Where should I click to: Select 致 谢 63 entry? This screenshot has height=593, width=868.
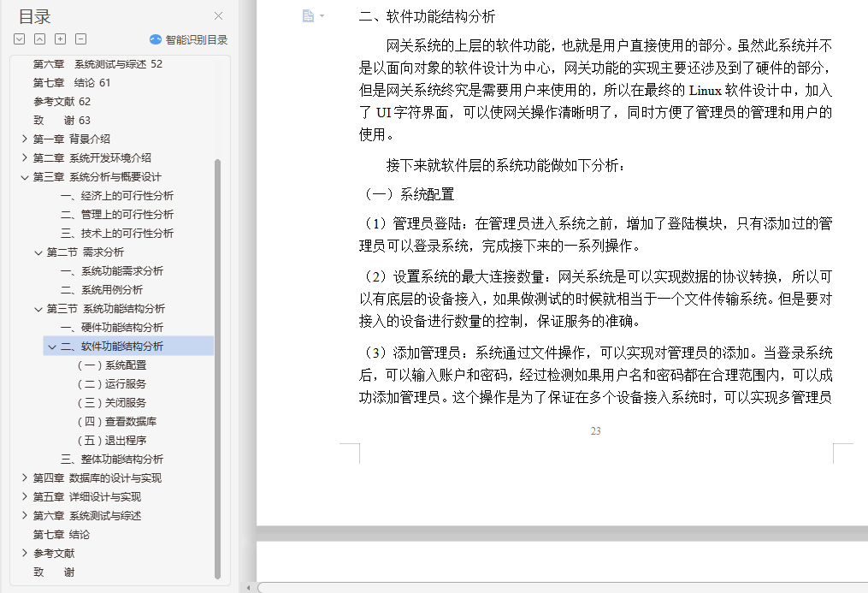tap(62, 121)
